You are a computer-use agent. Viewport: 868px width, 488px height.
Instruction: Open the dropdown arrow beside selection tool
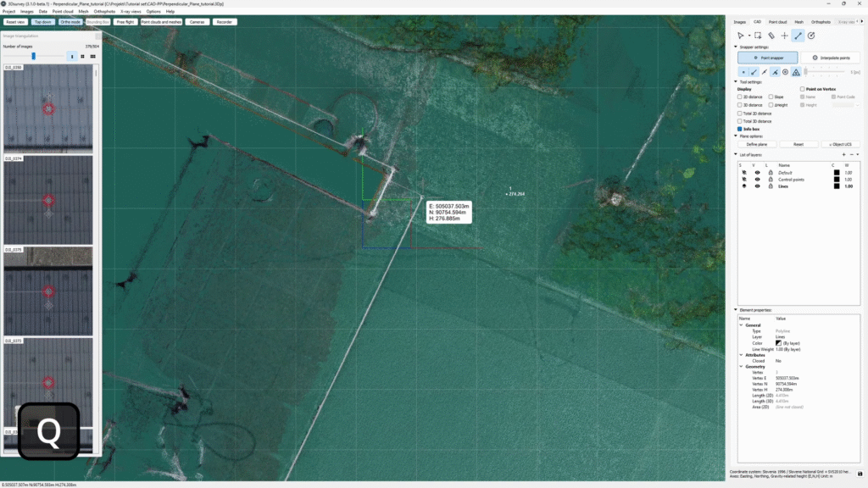(749, 36)
